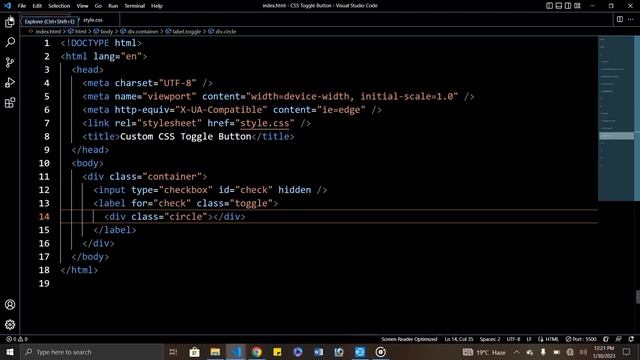Open the Edit menu
The image size is (640, 360).
point(37,6)
